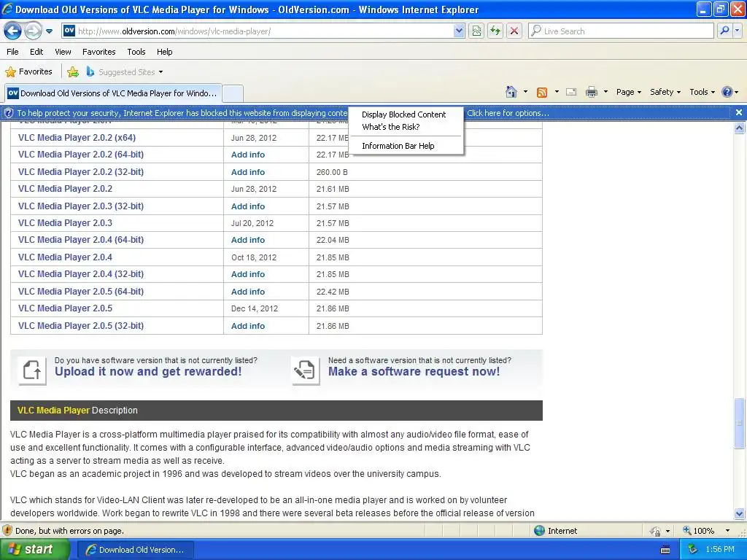The image size is (747, 560).
Task: Choose Display Blocked Content from the popup menu
Action: (x=403, y=114)
